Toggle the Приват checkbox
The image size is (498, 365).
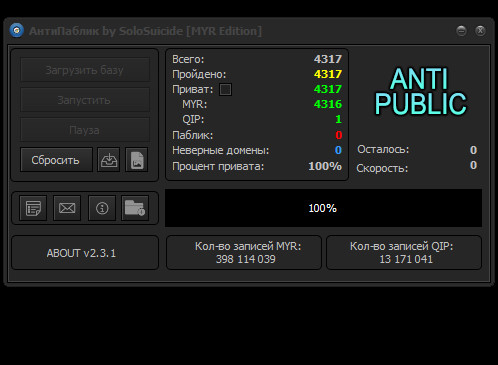pos(225,89)
